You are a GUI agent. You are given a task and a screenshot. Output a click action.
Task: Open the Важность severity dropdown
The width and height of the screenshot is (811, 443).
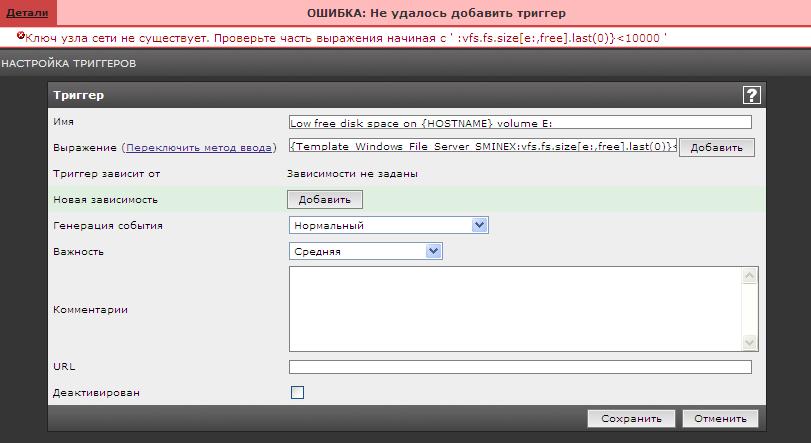tap(366, 251)
